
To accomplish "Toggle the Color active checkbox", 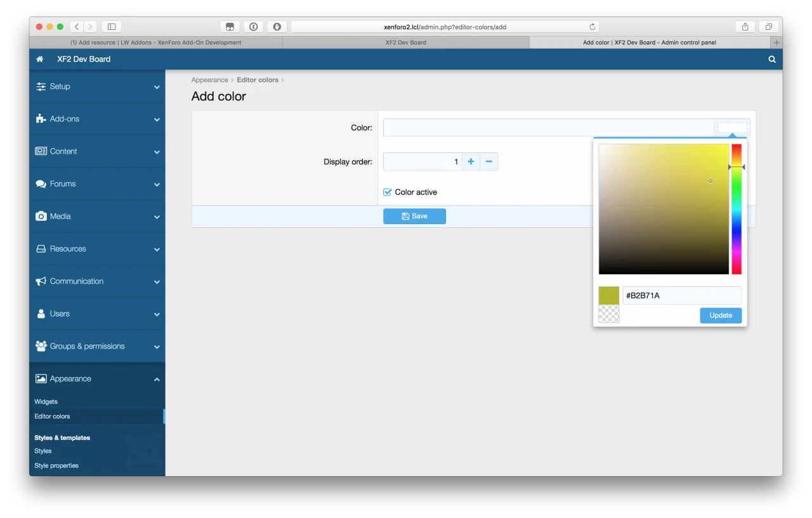I will (x=388, y=192).
